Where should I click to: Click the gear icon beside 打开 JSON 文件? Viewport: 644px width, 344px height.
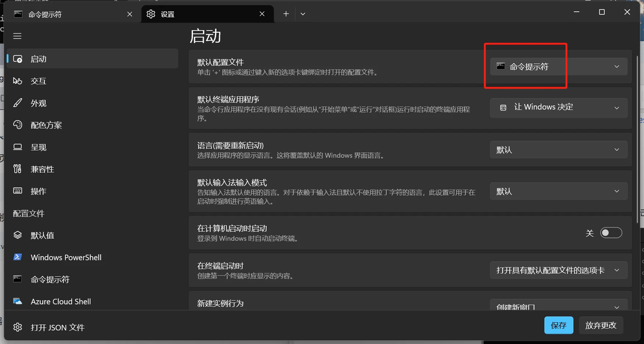click(18, 327)
